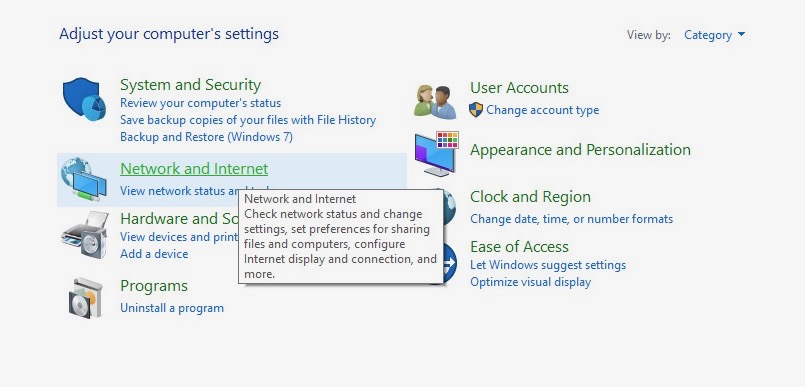Open Backup and Restore (Windows 7)
Image resolution: width=805 pixels, height=387 pixels.
click(x=206, y=137)
